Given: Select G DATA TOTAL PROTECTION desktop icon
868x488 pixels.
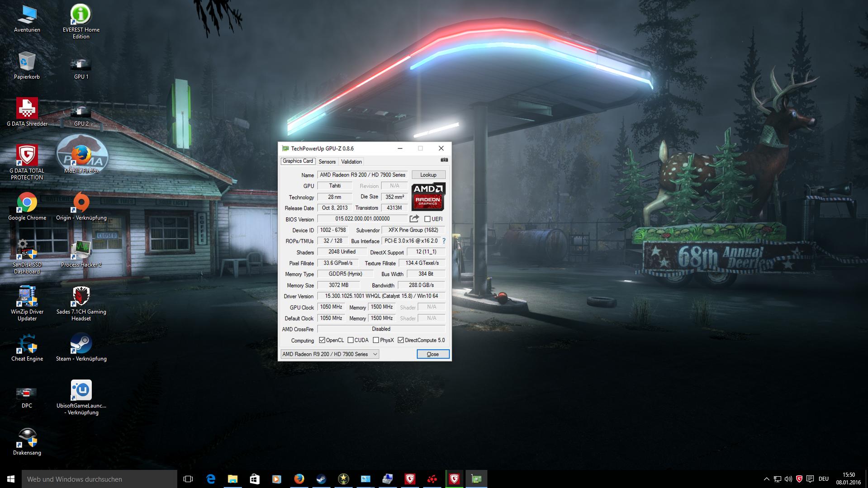Looking at the screenshot, I should pos(27,163).
